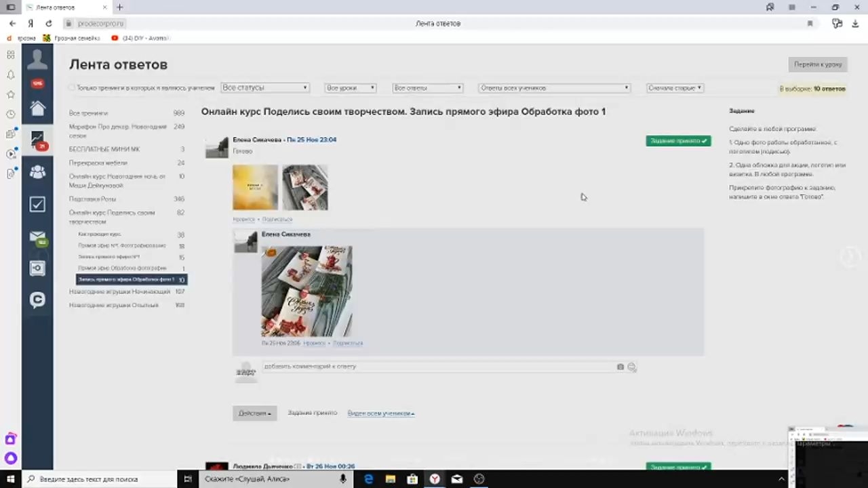The width and height of the screenshot is (868, 488).
Task: Open the tasks checkmark icon in the sidebar
Action: tap(37, 204)
